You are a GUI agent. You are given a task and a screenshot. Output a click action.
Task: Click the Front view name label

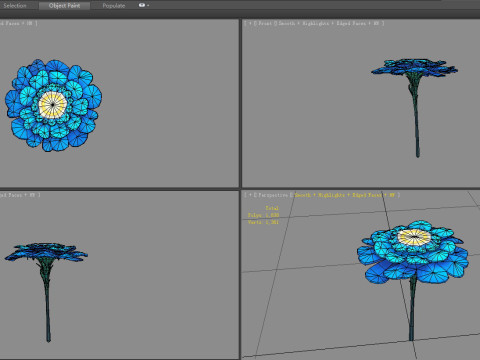point(265,23)
